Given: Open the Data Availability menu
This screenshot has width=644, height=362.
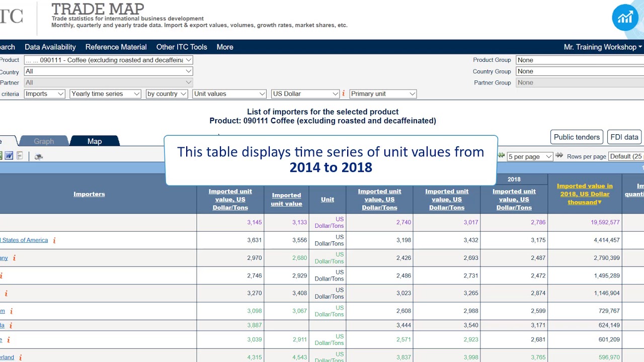Looking at the screenshot, I should click(50, 47).
